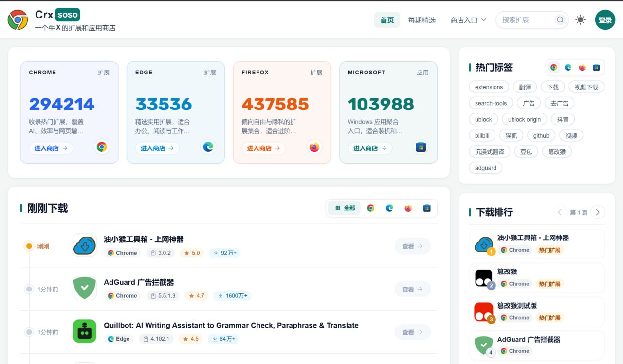Click the 热门扩展 badge on 篡改猴测试版
The height and width of the screenshot is (364, 623).
click(x=550, y=318)
